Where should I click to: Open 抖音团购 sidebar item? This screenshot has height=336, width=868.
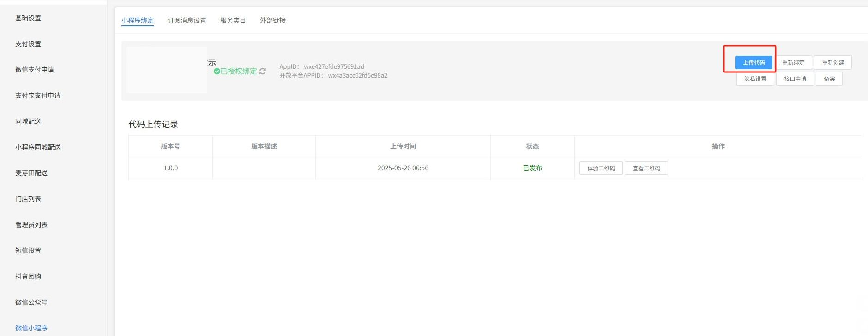[x=28, y=276]
